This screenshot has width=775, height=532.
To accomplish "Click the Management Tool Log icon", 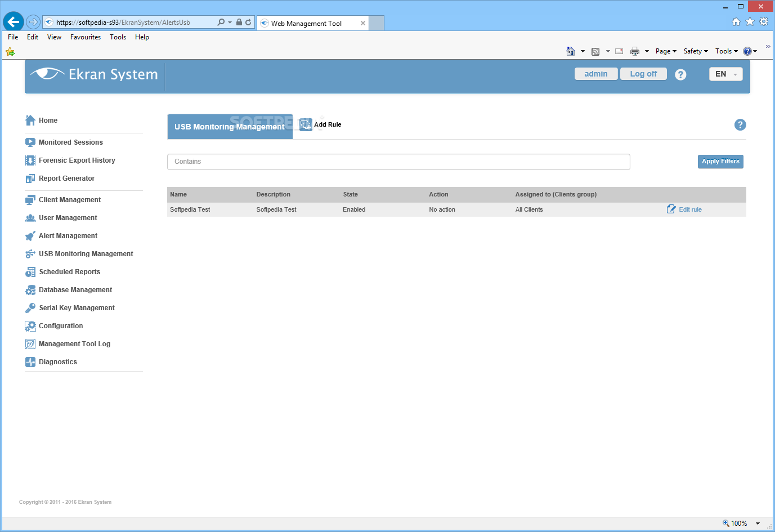I will click(30, 344).
